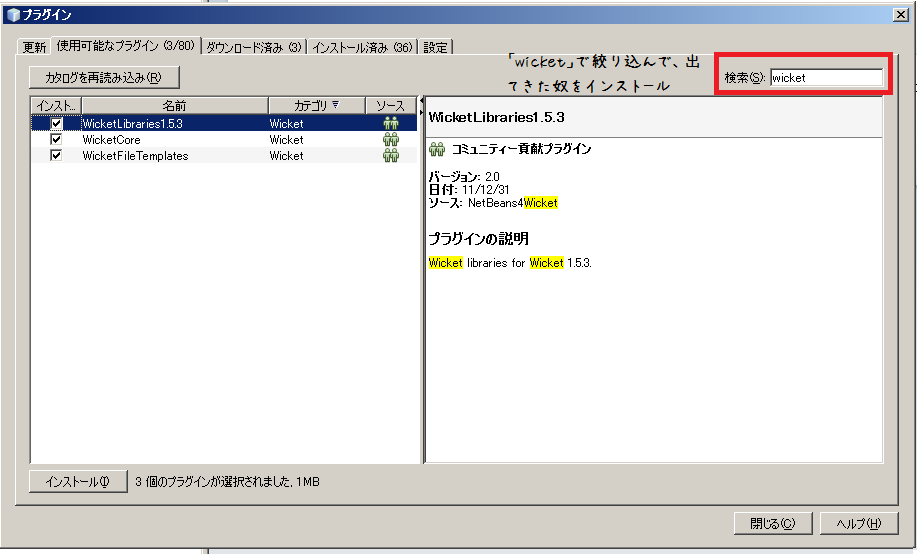Viewport: 917px width, 554px height.
Task: Select the WicketLibraries1.5.3 row name
Action: 133,123
